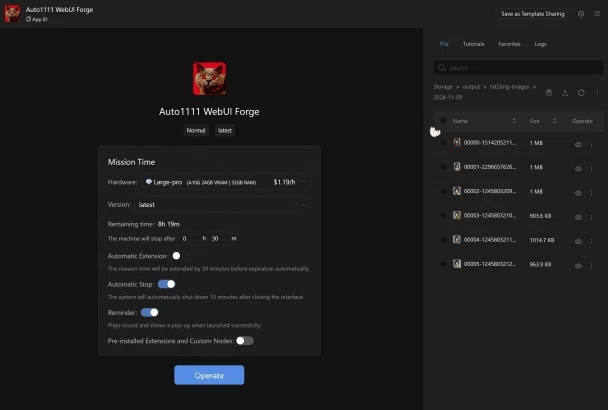Open file named 00003-1245803210
The width and height of the screenshot is (608, 410).
point(490,215)
